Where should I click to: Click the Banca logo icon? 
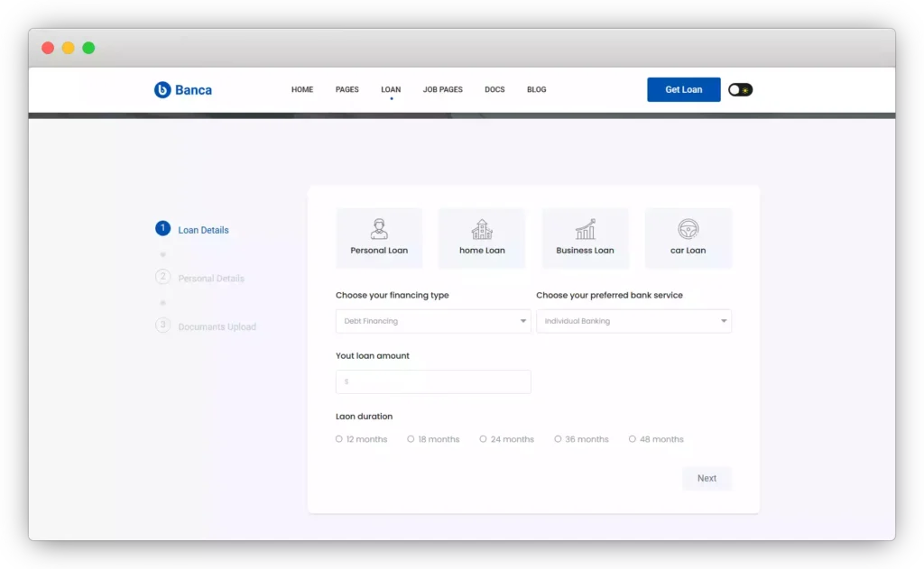coord(162,89)
